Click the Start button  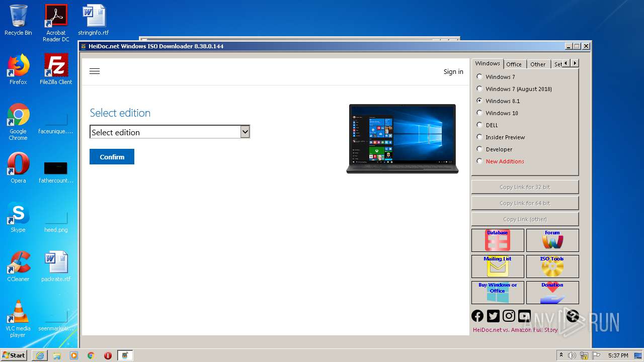(x=14, y=355)
